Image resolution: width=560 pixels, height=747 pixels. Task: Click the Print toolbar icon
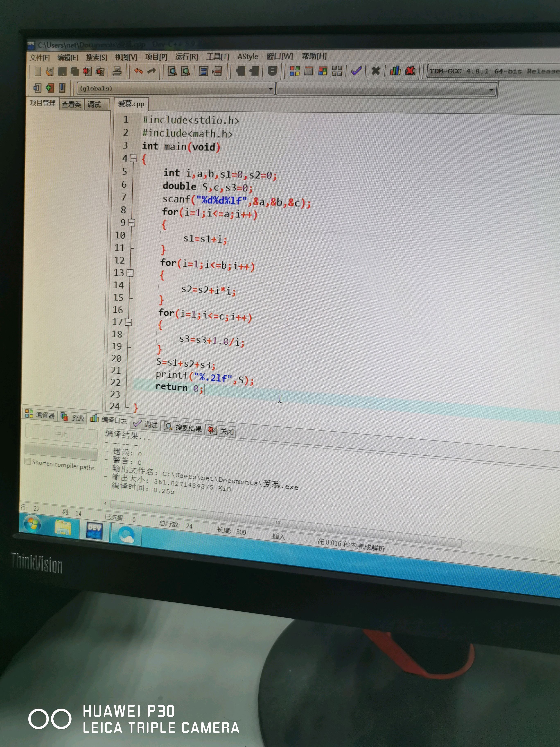click(117, 71)
